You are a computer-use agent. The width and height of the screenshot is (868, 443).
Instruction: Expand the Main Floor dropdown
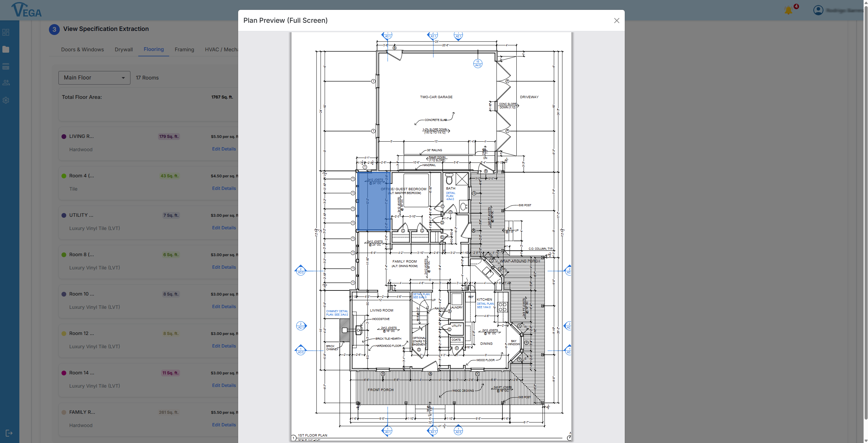point(94,78)
